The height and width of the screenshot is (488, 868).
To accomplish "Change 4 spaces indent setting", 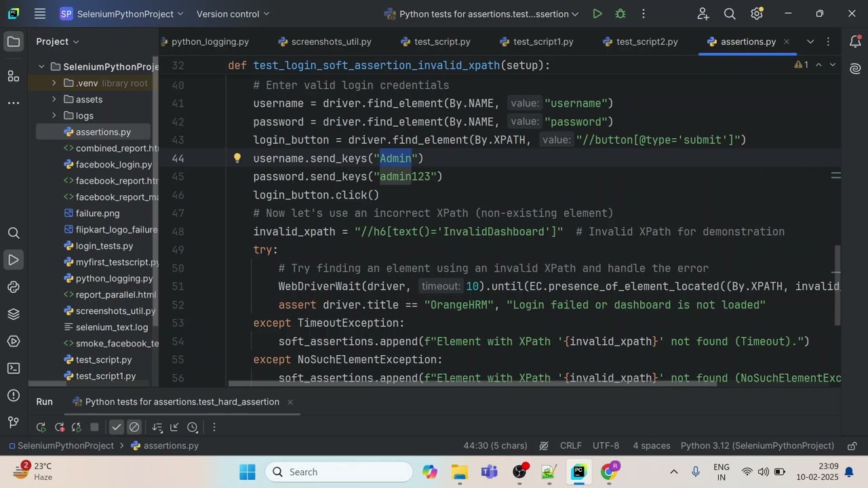I will (x=651, y=446).
